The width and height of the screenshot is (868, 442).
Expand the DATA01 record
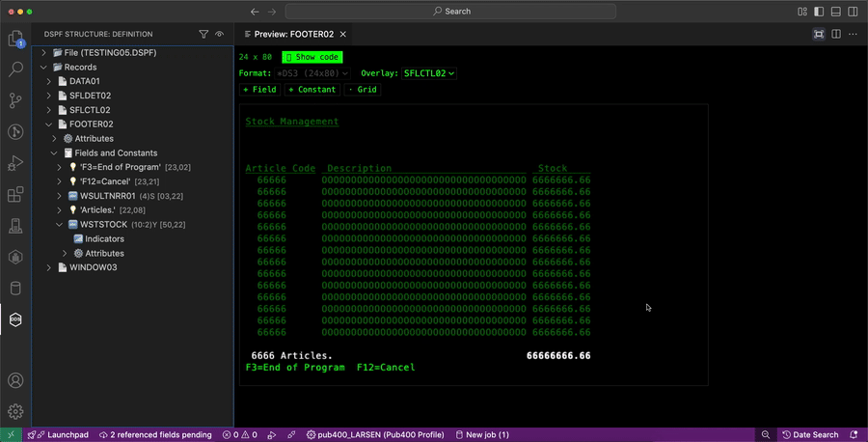coord(49,81)
